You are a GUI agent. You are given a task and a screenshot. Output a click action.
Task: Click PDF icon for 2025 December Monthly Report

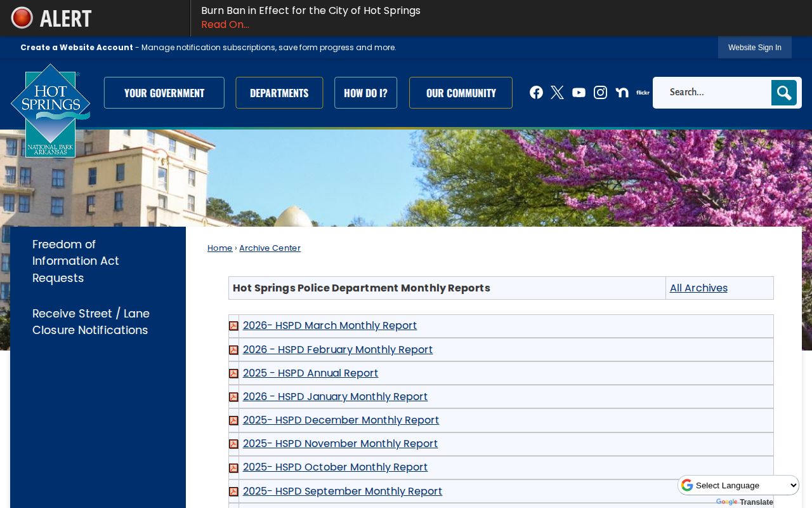(x=233, y=420)
